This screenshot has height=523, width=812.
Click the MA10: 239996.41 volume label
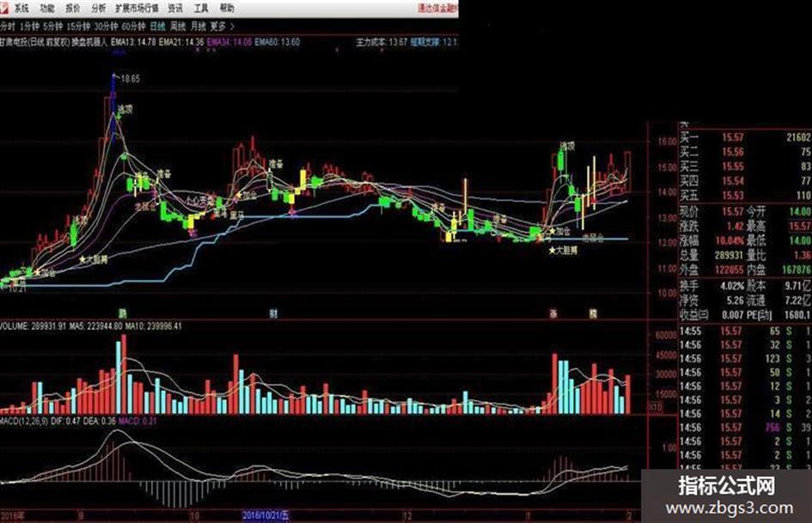[153, 326]
